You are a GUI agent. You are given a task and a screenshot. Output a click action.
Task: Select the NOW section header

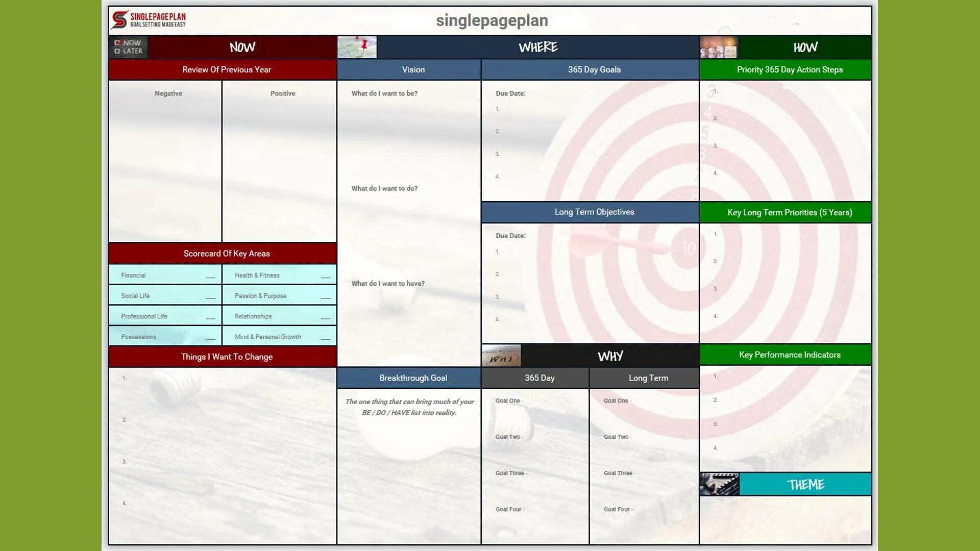242,47
